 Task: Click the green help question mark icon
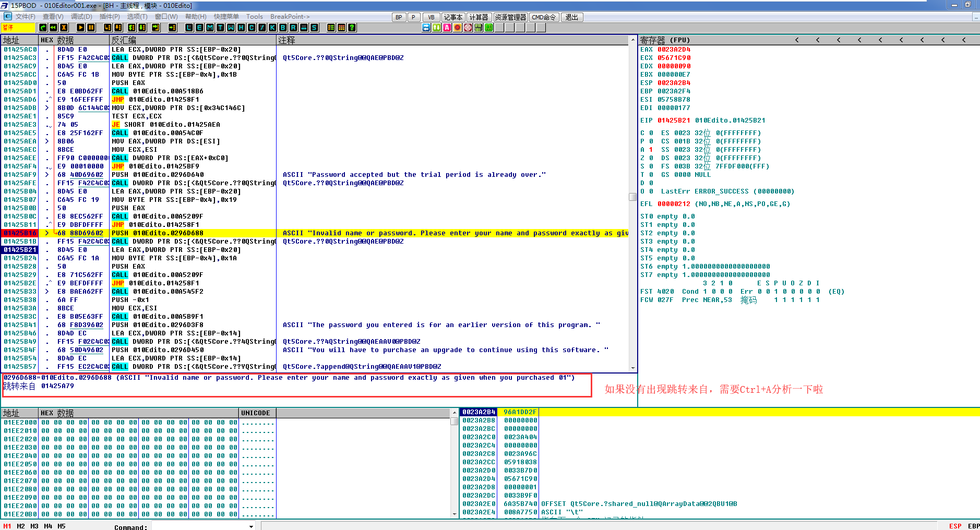click(352, 28)
